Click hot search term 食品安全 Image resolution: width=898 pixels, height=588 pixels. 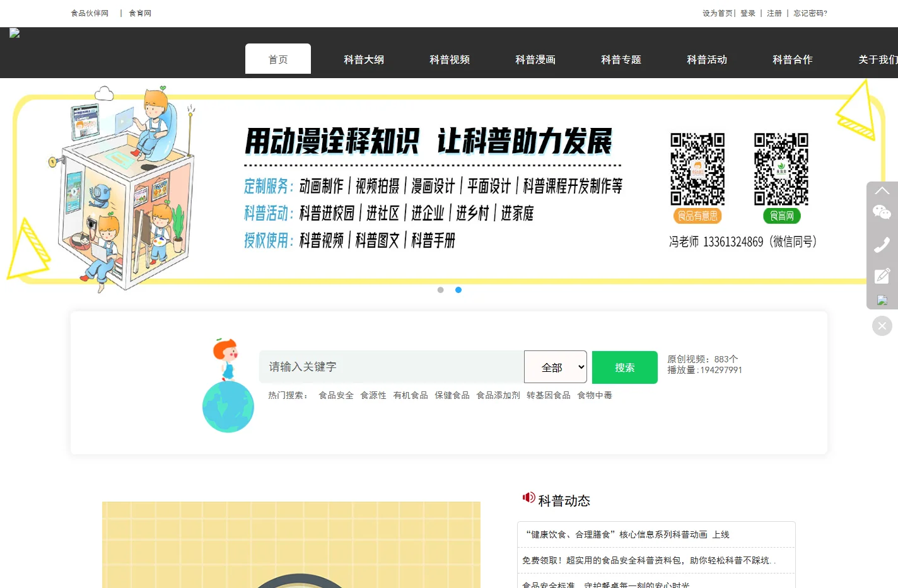[336, 395]
